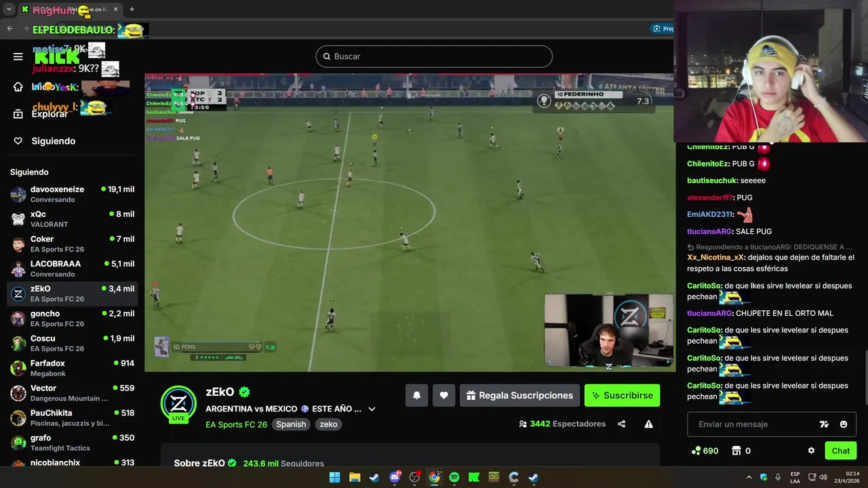Open davooxeneize channel in sidebar

(72, 195)
